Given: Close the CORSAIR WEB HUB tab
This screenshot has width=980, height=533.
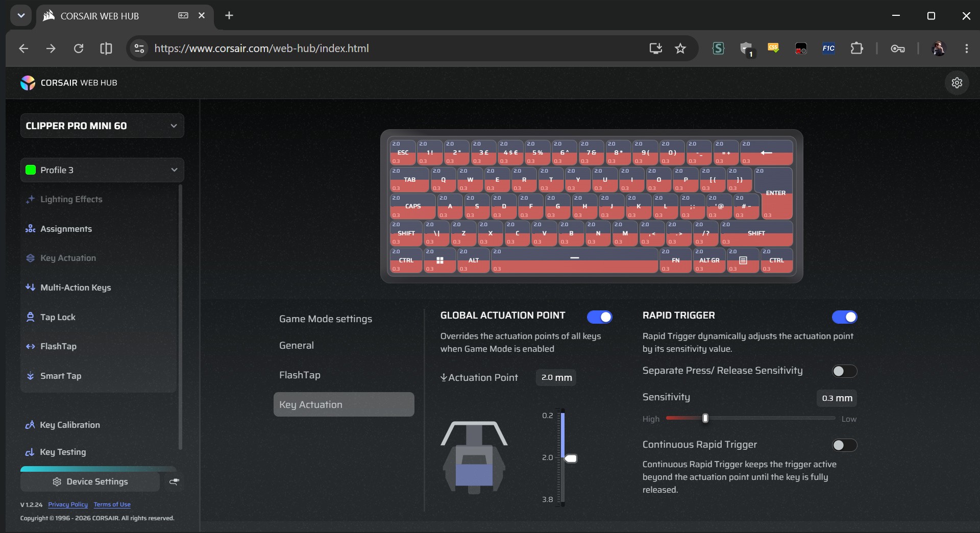Looking at the screenshot, I should click(x=202, y=16).
